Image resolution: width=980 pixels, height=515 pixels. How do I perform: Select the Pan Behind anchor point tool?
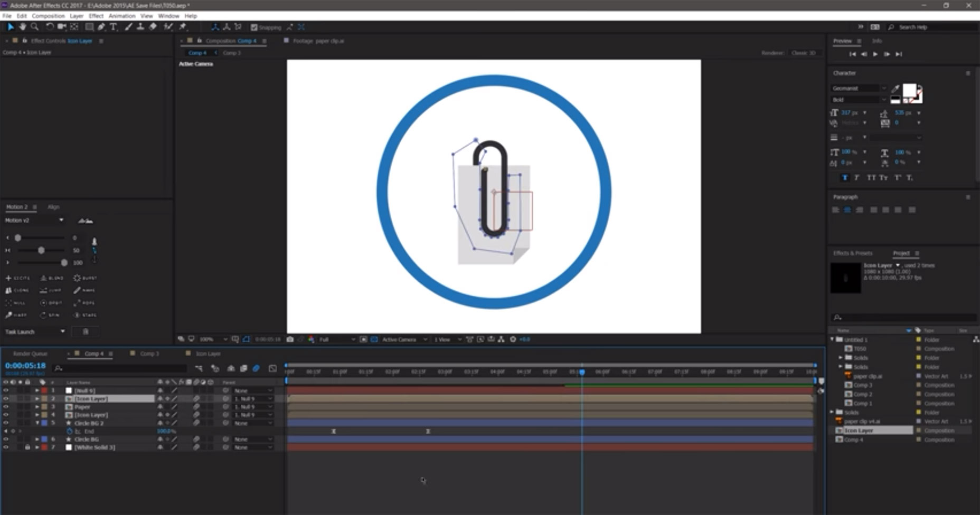coord(74,27)
